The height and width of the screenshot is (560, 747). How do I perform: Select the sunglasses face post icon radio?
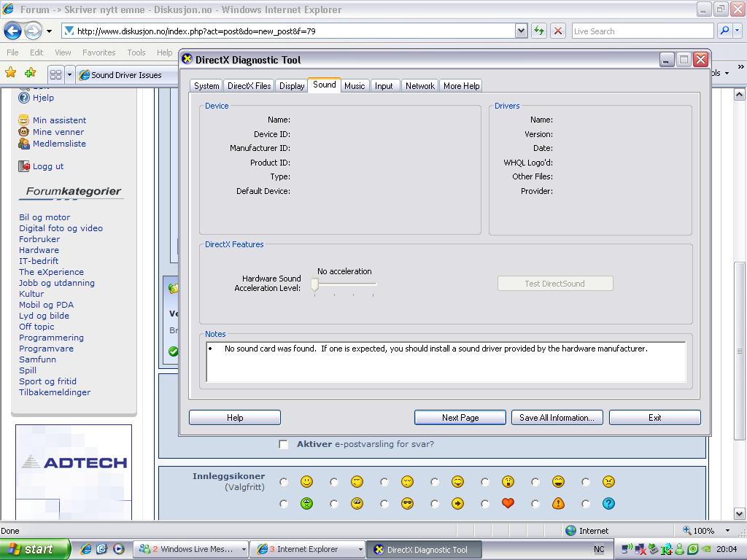[x=384, y=503]
